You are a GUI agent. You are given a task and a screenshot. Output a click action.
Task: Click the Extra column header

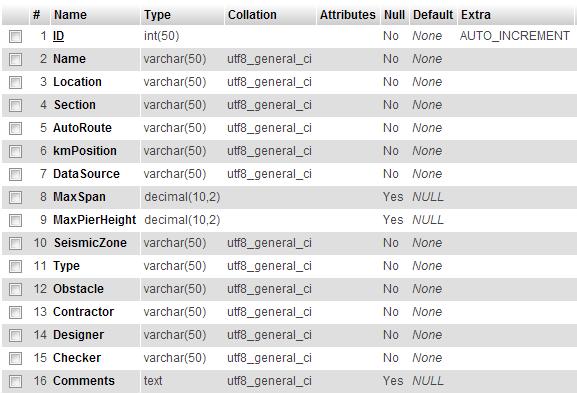click(476, 15)
